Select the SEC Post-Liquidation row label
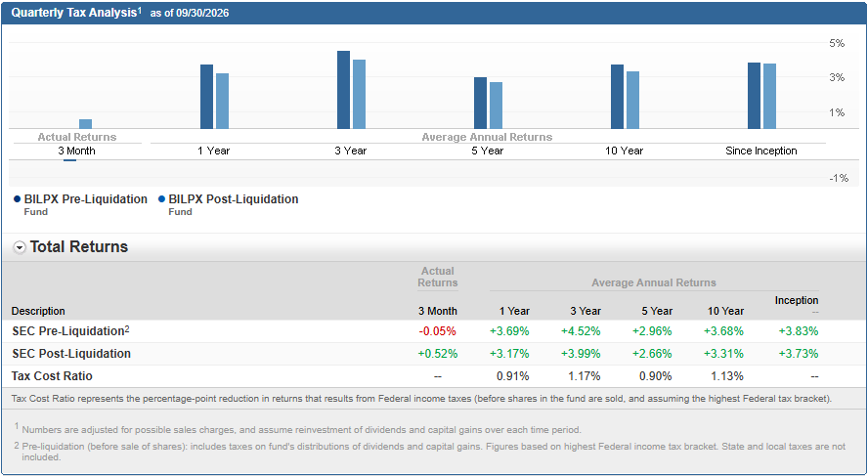 click(71, 354)
